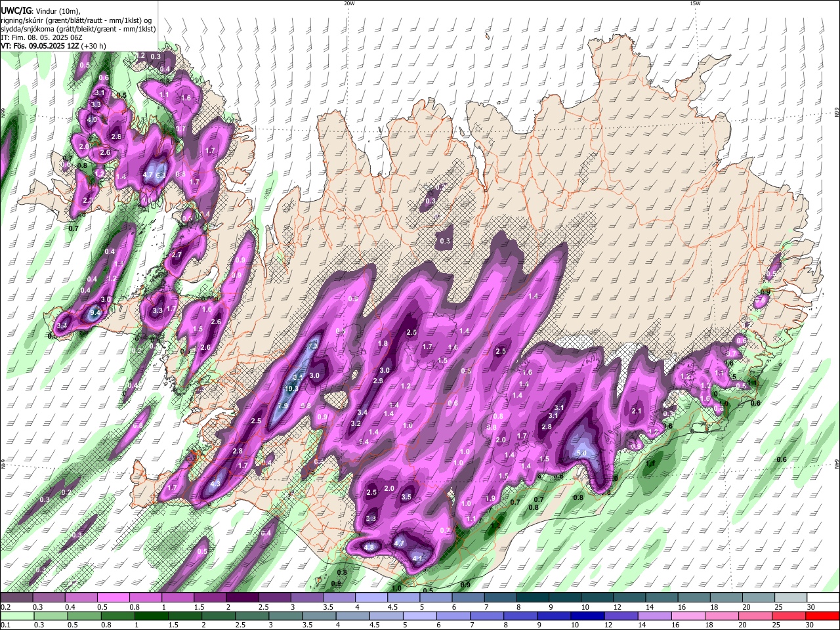Click the 5.0 precipitation value on the map
This screenshot has height=630, width=840.
(x=581, y=453)
